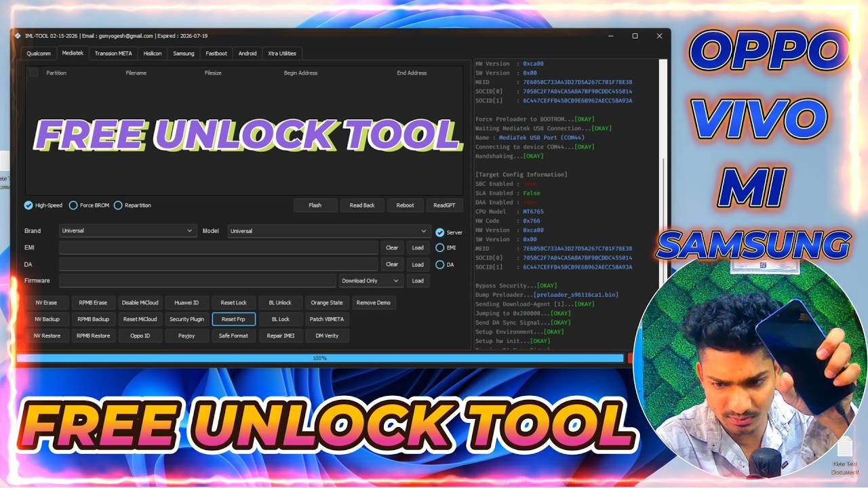868x488 pixels.
Task: Click the Safe Format button
Action: point(233,335)
